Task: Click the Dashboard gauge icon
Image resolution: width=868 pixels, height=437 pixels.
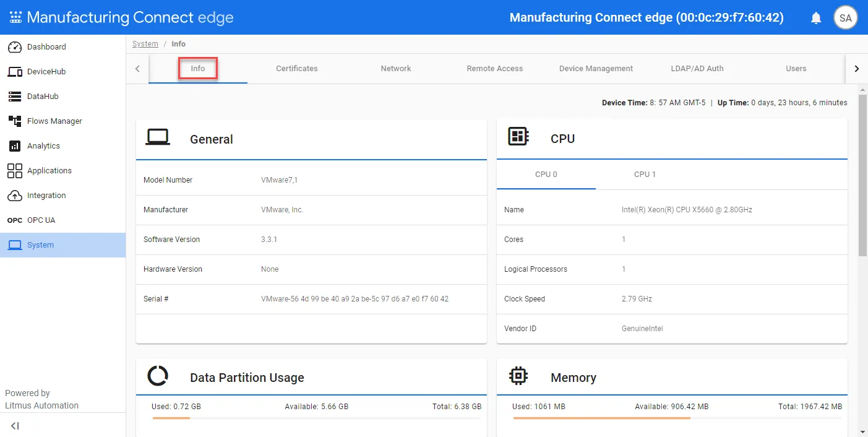Action: 15,47
